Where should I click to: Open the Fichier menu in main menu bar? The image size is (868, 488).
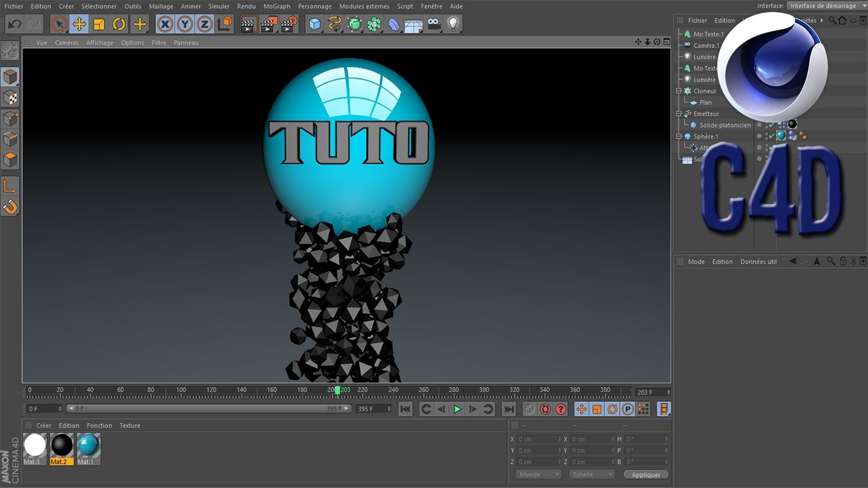14,6
